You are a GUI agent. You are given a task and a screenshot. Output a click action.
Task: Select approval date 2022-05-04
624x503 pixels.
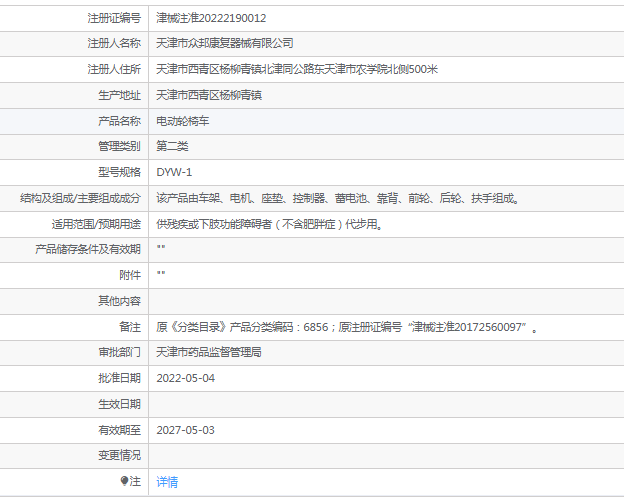(185, 378)
